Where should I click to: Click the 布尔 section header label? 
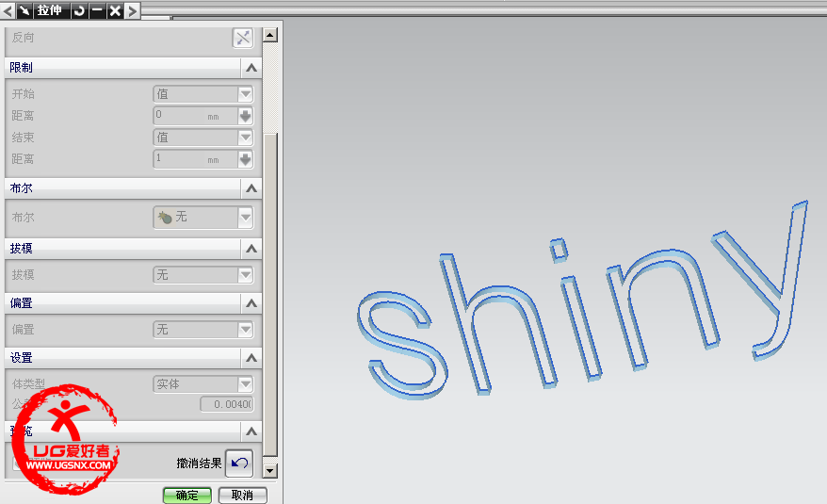(21, 187)
